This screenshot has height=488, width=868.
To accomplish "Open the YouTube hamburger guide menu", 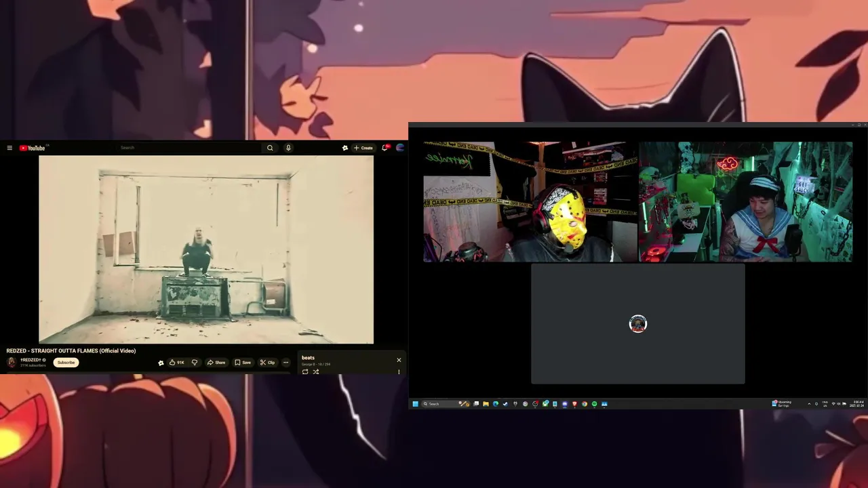I will click(x=9, y=148).
